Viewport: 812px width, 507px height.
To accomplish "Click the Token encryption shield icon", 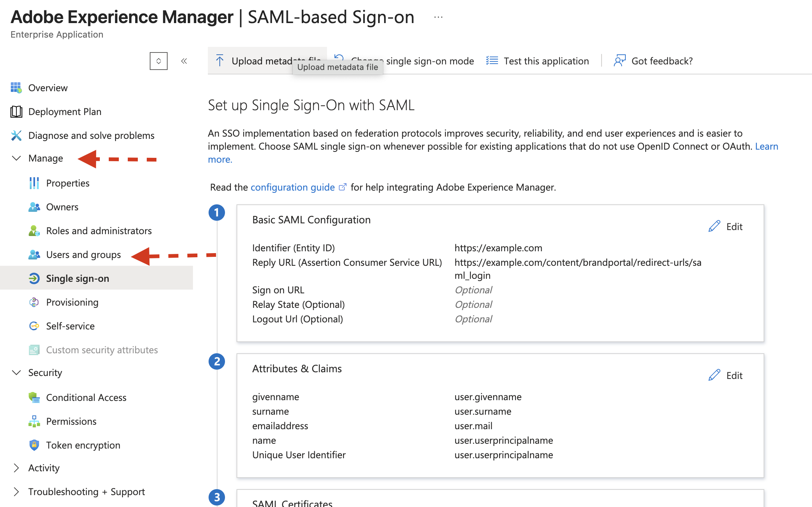I will pyautogui.click(x=34, y=445).
